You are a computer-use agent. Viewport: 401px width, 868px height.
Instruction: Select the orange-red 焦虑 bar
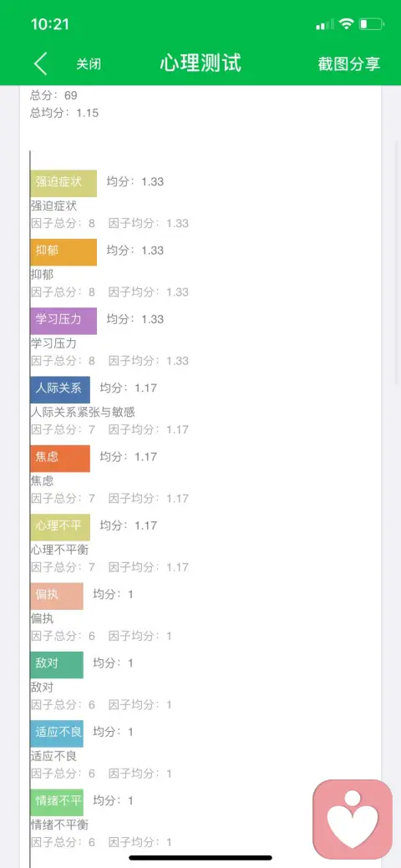60,459
